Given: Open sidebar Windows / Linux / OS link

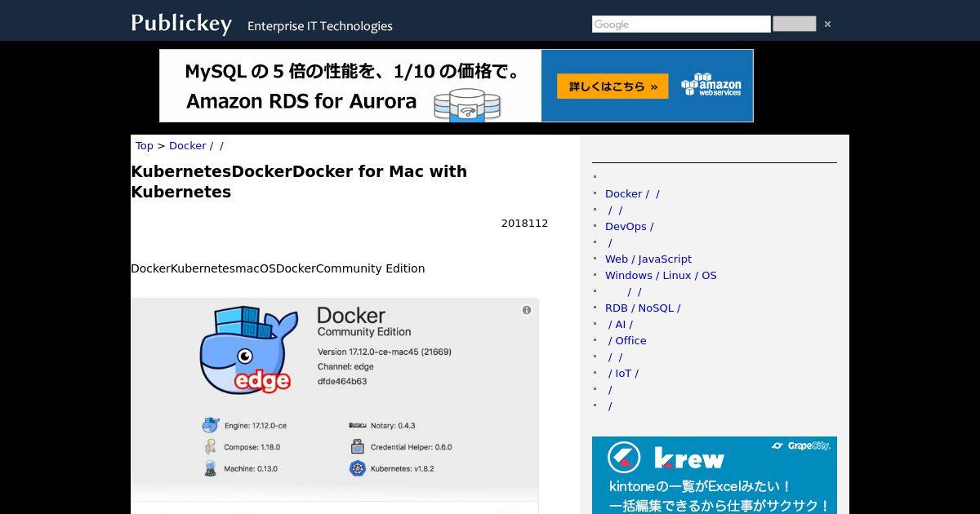Looking at the screenshot, I should [x=661, y=276].
